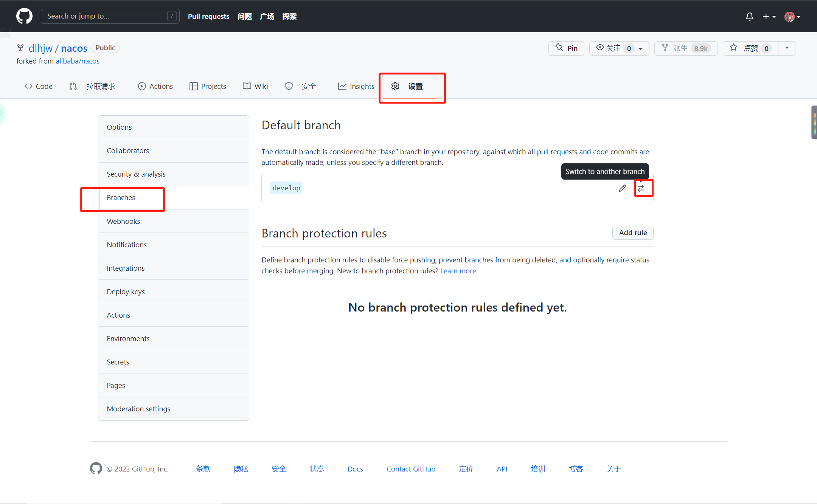Screen dimensions: 817x504
Task: Switch to the 拉取请求 tab
Action: (x=92, y=86)
